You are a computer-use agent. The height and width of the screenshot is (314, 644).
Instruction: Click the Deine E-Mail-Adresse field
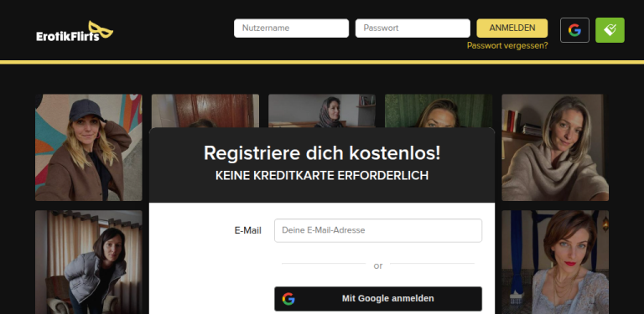pyautogui.click(x=378, y=230)
